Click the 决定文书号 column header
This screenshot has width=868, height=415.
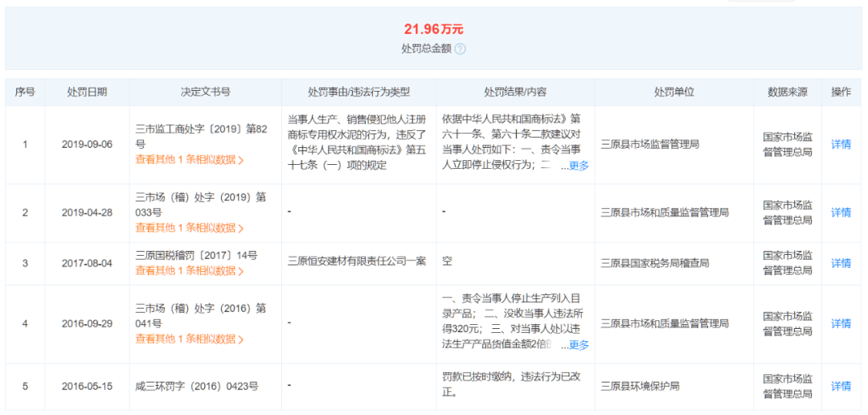[205, 92]
